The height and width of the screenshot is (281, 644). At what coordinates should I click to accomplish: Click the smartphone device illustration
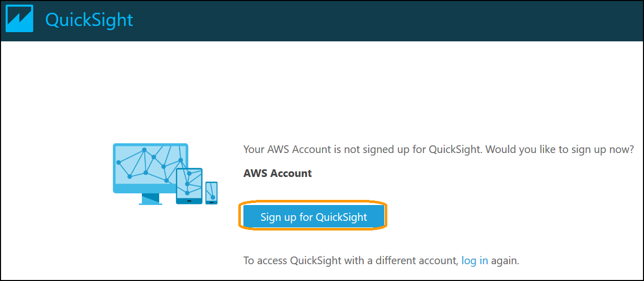coord(211,192)
